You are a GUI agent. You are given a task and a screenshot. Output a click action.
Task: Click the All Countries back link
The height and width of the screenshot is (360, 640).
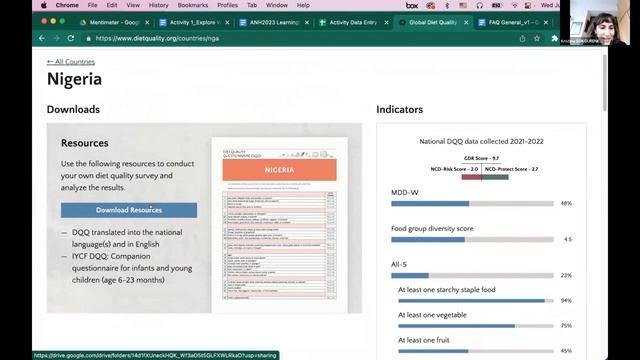(x=71, y=62)
